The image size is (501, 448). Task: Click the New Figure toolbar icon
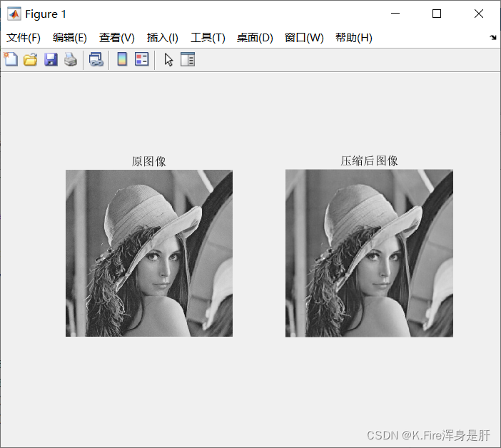[x=11, y=59]
